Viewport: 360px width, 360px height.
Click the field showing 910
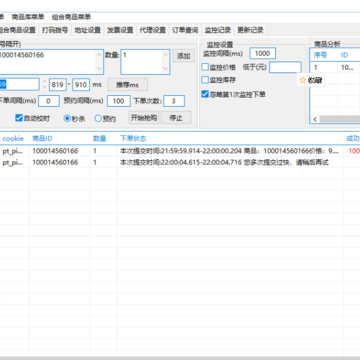[81, 85]
